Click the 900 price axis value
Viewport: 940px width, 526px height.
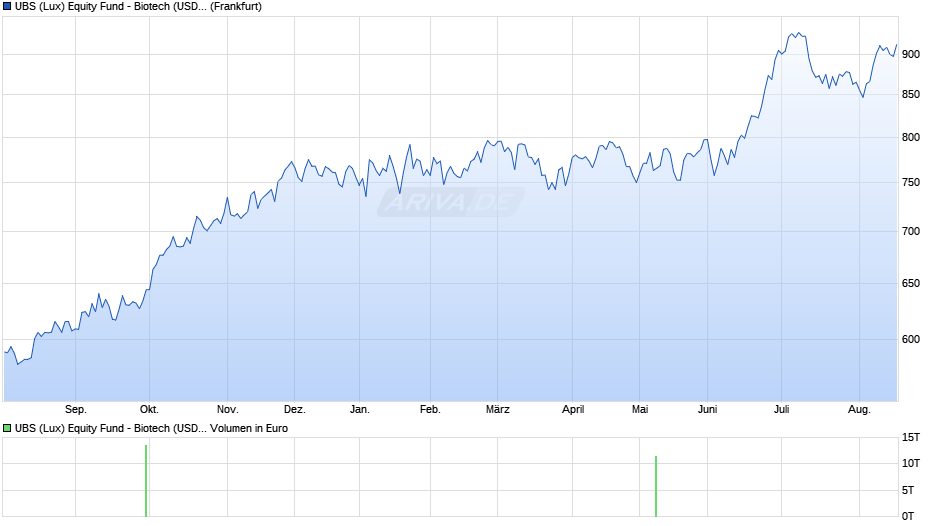click(911, 55)
